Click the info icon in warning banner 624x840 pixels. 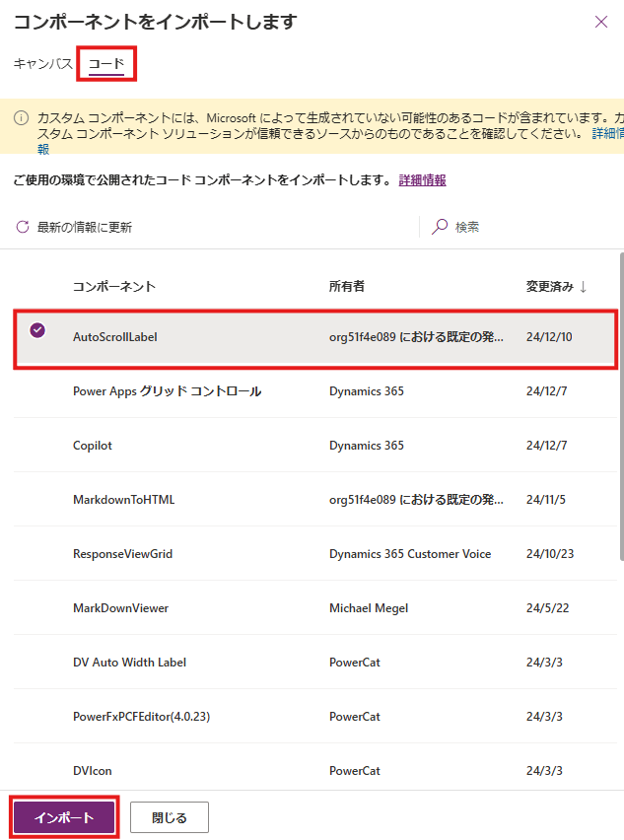point(21,118)
